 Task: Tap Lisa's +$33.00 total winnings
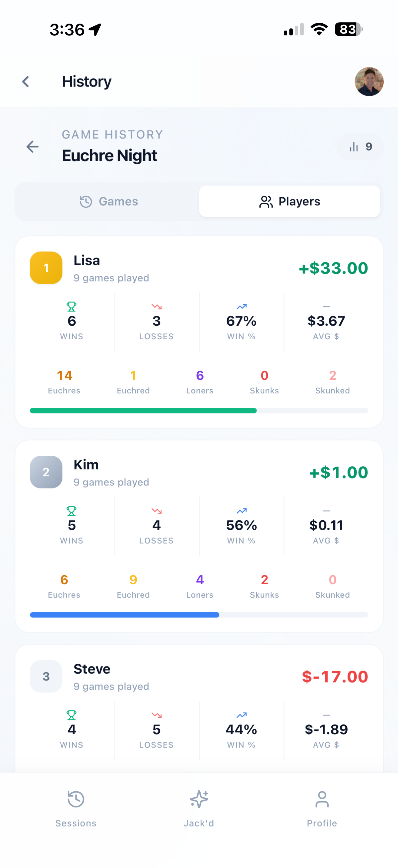coord(335,269)
